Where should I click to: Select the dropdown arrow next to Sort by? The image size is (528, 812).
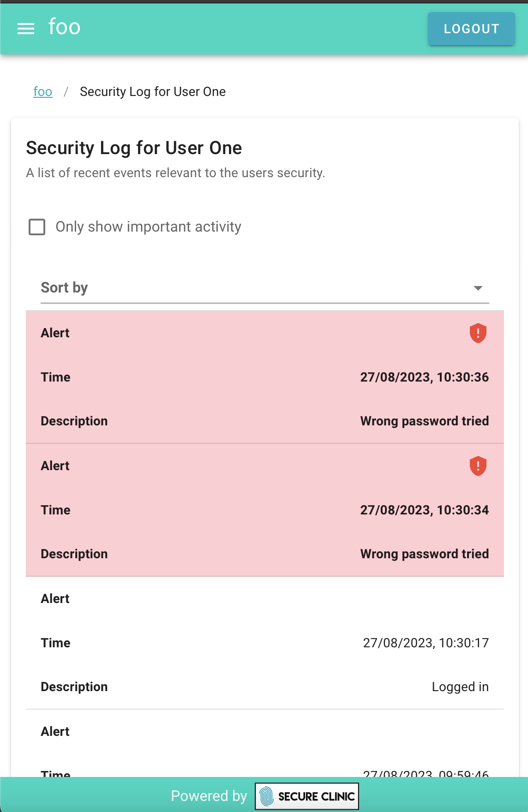coord(479,287)
